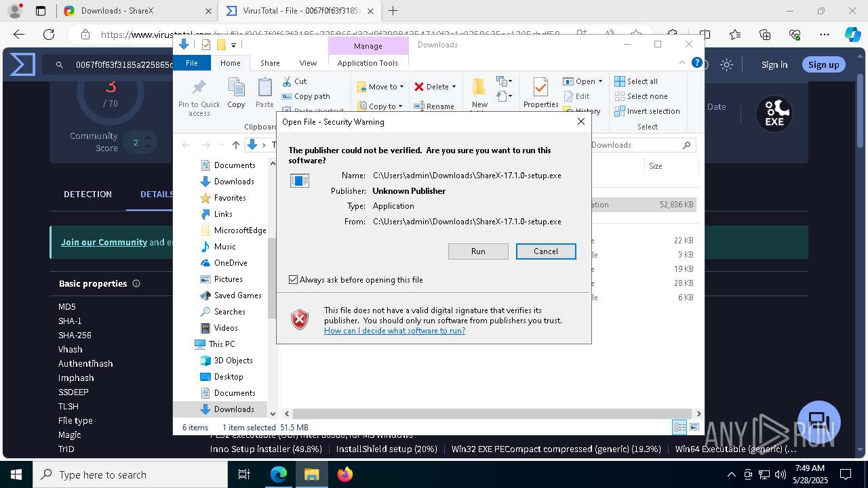
Task: Expand the Open button dropdown arrow
Action: pyautogui.click(x=600, y=81)
